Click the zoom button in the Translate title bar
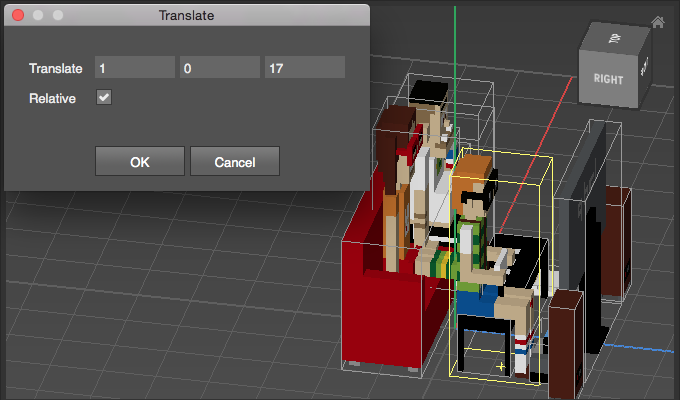This screenshot has width=680, height=400. coord(58,16)
